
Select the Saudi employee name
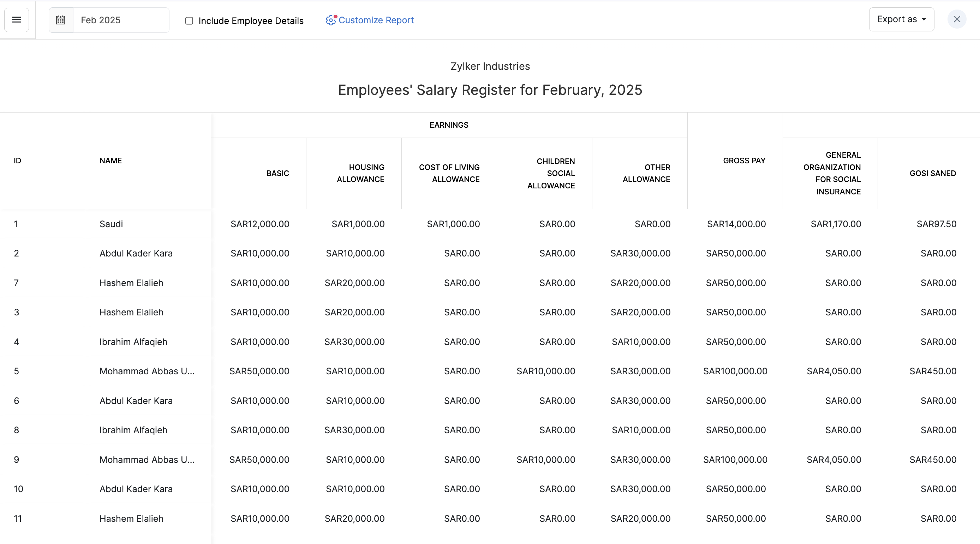pos(111,224)
